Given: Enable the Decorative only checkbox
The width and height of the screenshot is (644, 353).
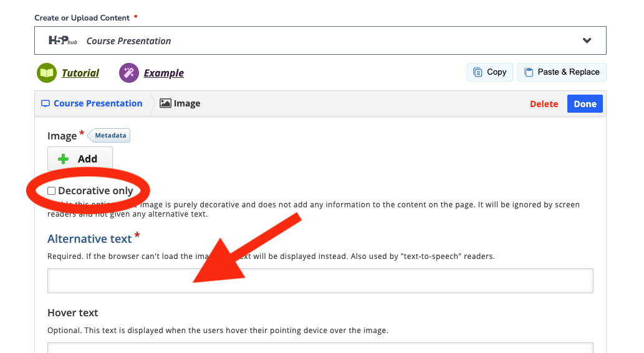Looking at the screenshot, I should 51,191.
